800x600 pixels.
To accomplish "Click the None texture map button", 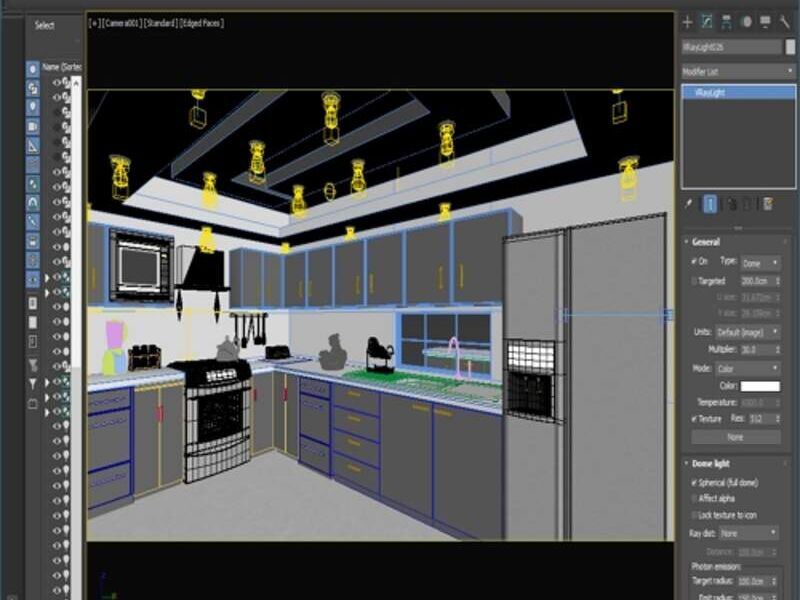I will tap(735, 437).
